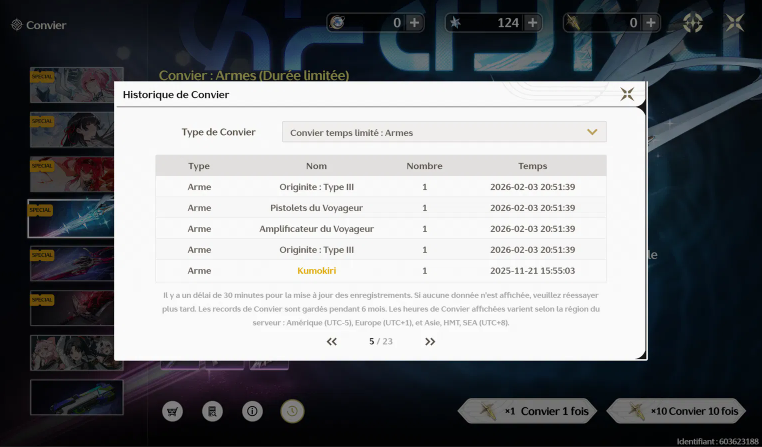Click the Temps column header
Screen dimensions: 762x447
pyautogui.click(x=533, y=166)
